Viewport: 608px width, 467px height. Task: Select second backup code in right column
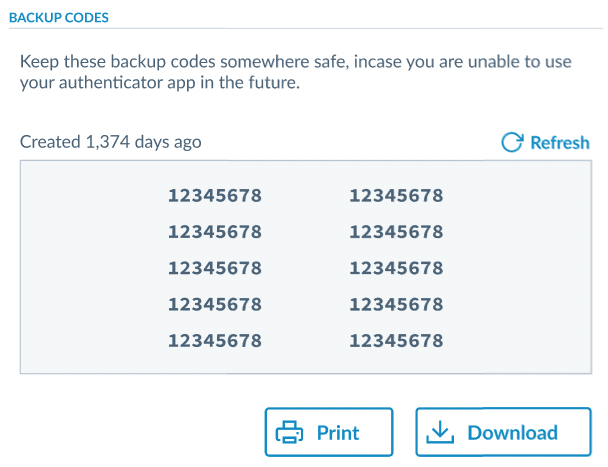(396, 232)
